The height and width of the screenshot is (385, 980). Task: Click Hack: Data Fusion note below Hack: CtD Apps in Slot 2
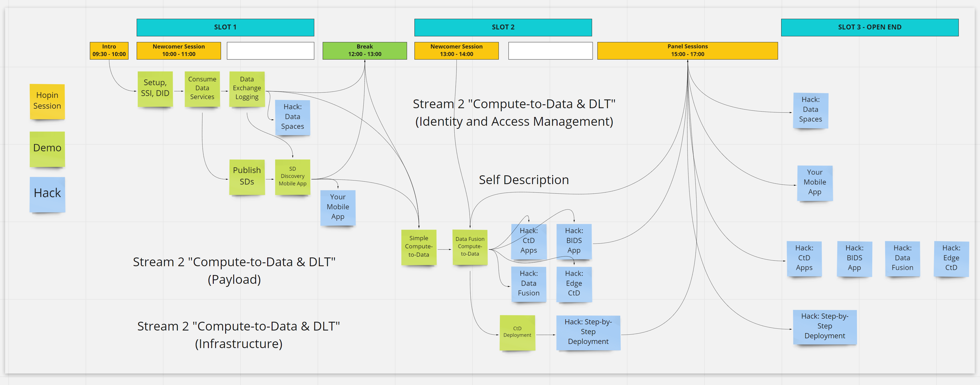pyautogui.click(x=529, y=284)
